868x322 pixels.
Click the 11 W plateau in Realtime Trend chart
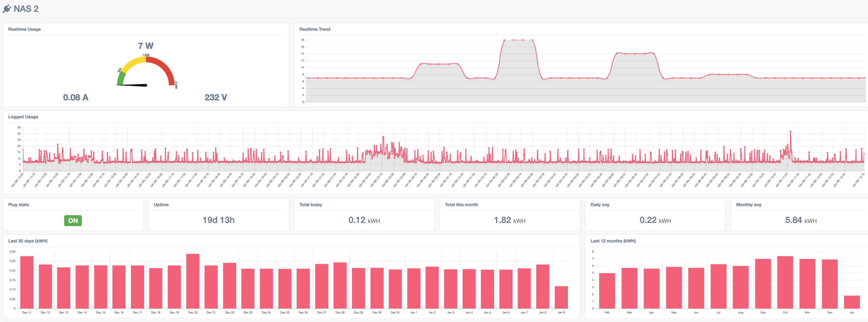439,64
